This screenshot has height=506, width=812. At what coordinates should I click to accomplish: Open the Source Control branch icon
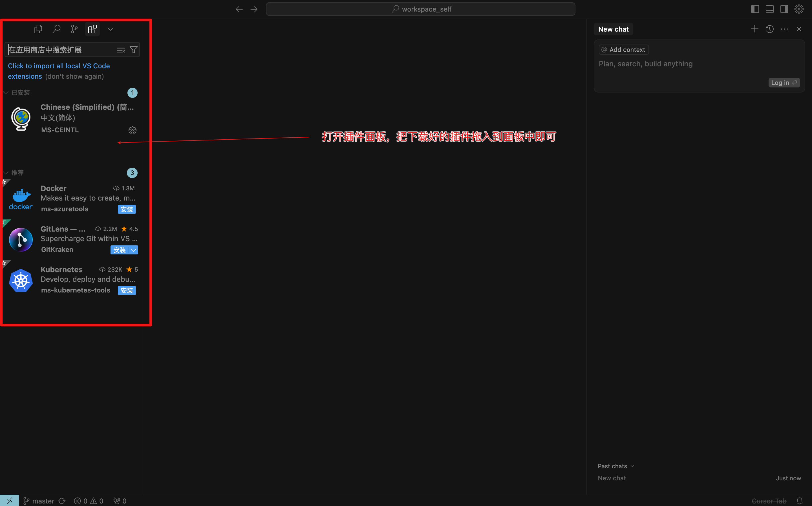(74, 29)
